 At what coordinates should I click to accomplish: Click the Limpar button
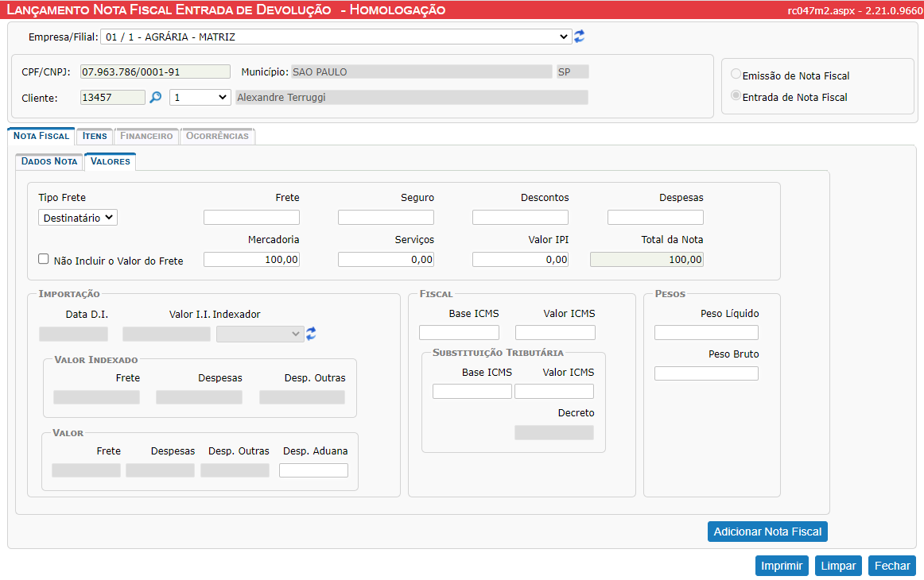(x=838, y=566)
